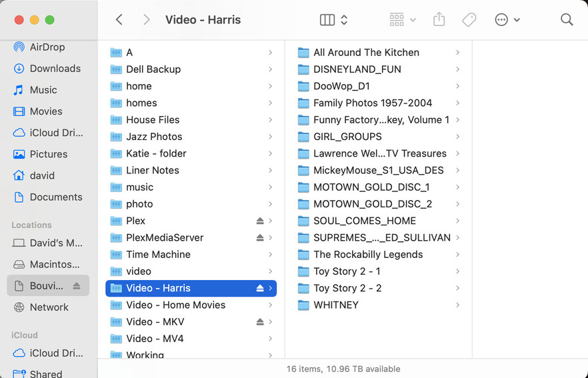Open Family Photos 1957-2004 folder
This screenshot has height=378, width=588.
[379, 103]
